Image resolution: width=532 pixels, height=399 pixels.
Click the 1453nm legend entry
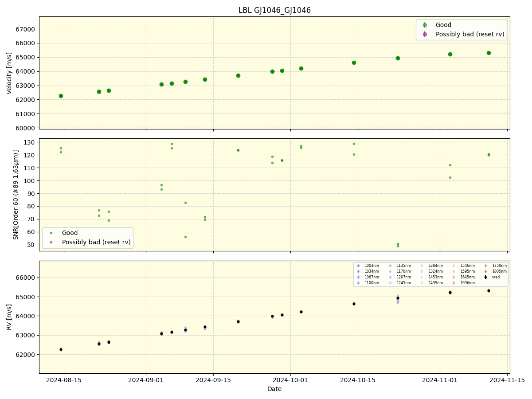click(x=432, y=277)
